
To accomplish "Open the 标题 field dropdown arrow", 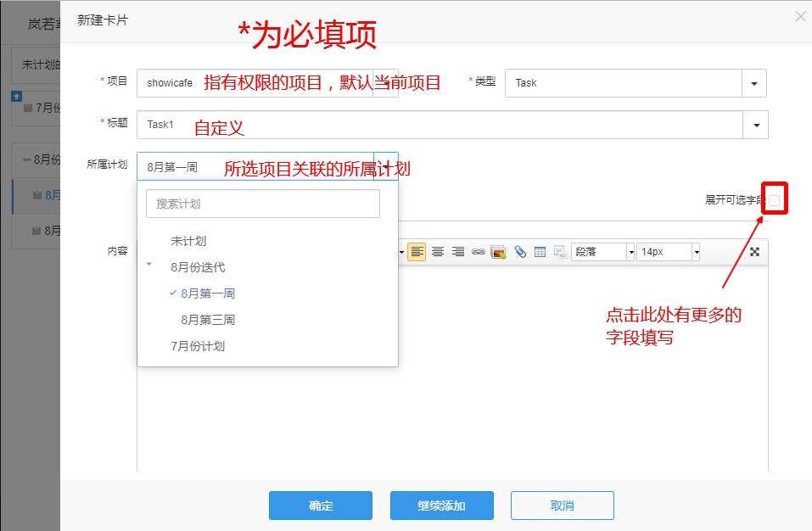I will pos(756,125).
